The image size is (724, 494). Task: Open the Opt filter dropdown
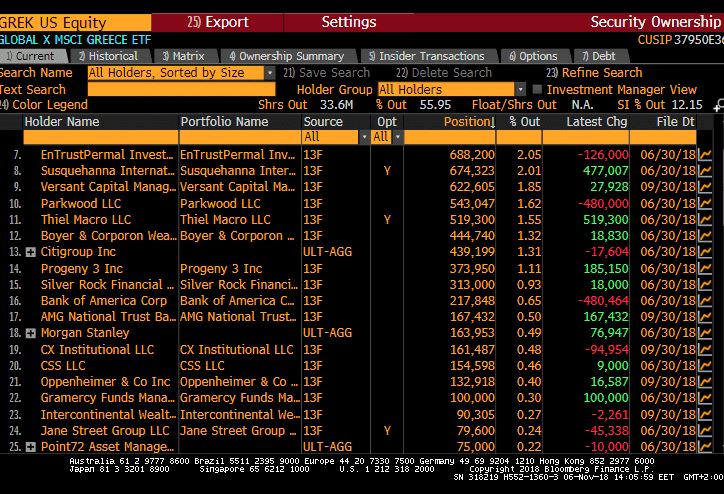(398, 137)
